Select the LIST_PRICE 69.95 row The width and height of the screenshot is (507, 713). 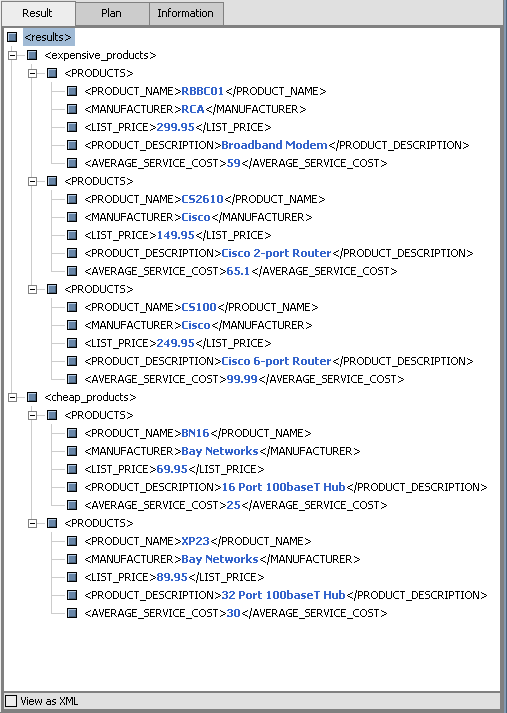tap(174, 469)
